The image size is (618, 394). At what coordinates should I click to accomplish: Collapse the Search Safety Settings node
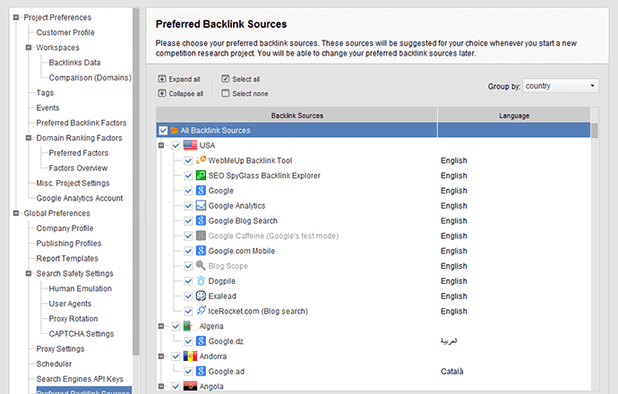point(28,273)
